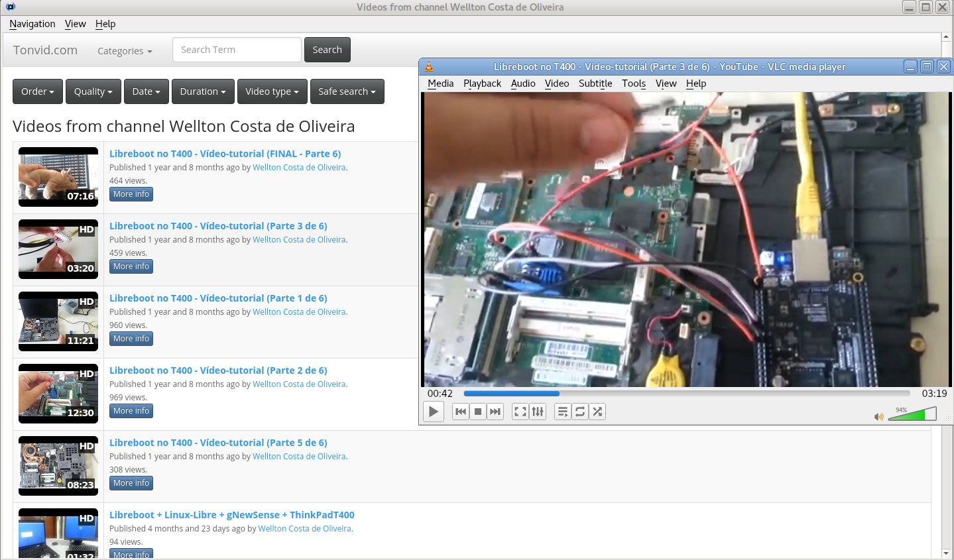This screenshot has height=560, width=954.
Task: Toggle loop mode in VLC
Action: tap(580, 412)
